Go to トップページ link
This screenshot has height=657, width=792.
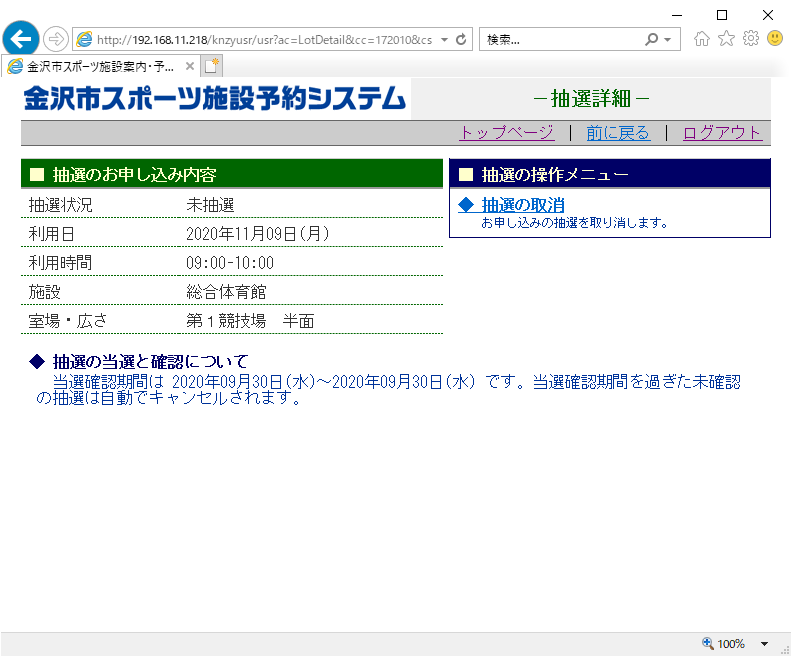[x=507, y=133]
